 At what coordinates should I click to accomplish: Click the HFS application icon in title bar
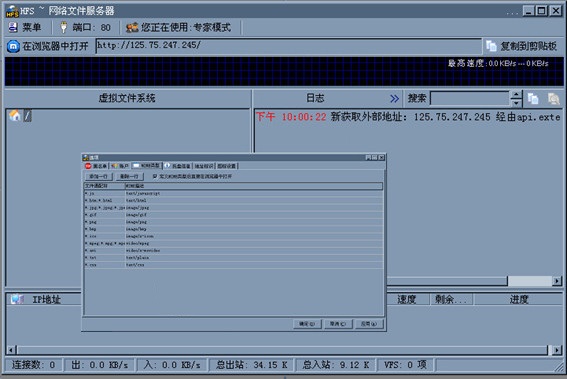pyautogui.click(x=12, y=11)
